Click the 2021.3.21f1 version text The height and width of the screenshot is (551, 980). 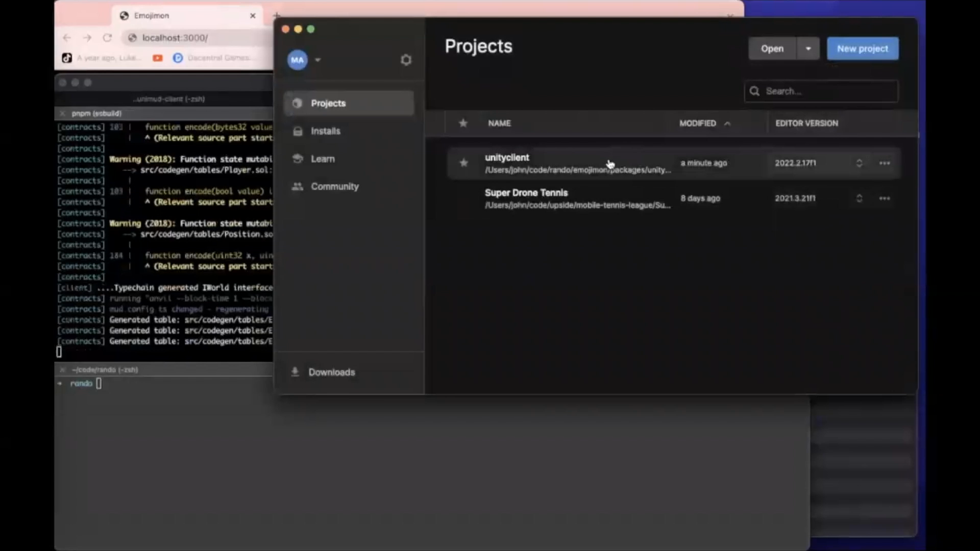(795, 198)
